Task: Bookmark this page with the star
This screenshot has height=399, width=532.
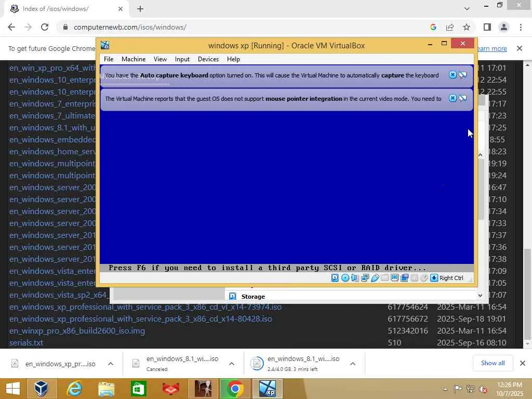Action: 467,27
